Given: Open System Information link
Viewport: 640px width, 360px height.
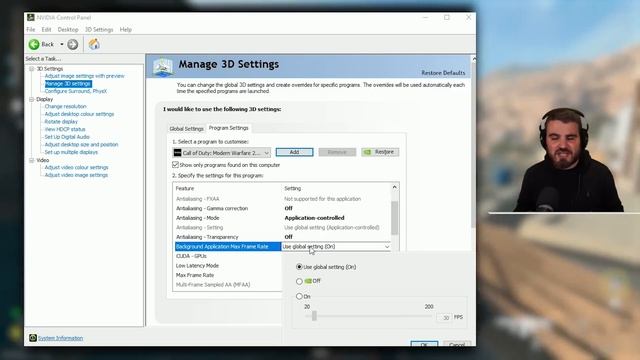Looking at the screenshot, I should point(60,338).
